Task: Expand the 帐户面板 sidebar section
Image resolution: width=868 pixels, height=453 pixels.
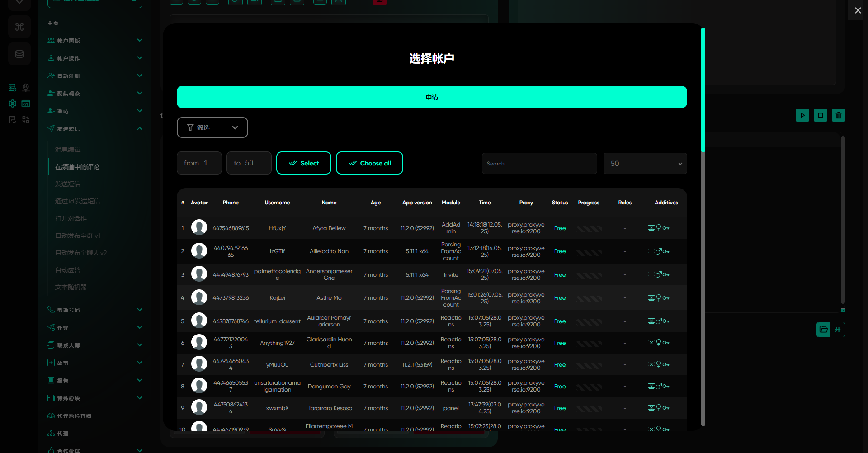Action: (95, 41)
